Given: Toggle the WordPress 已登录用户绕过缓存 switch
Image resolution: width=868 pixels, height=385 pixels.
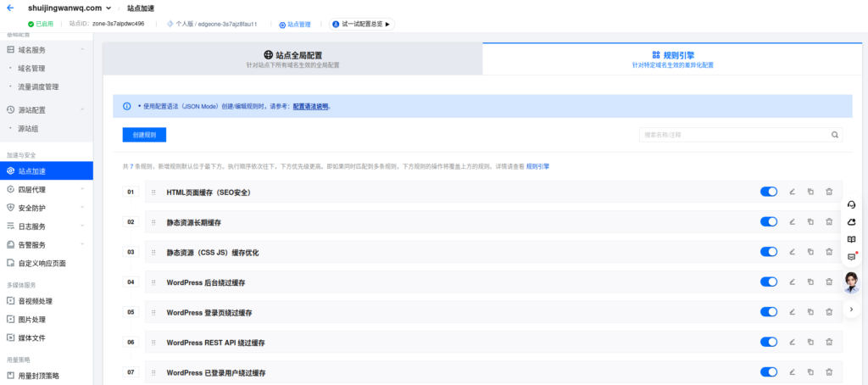Looking at the screenshot, I should (x=769, y=371).
